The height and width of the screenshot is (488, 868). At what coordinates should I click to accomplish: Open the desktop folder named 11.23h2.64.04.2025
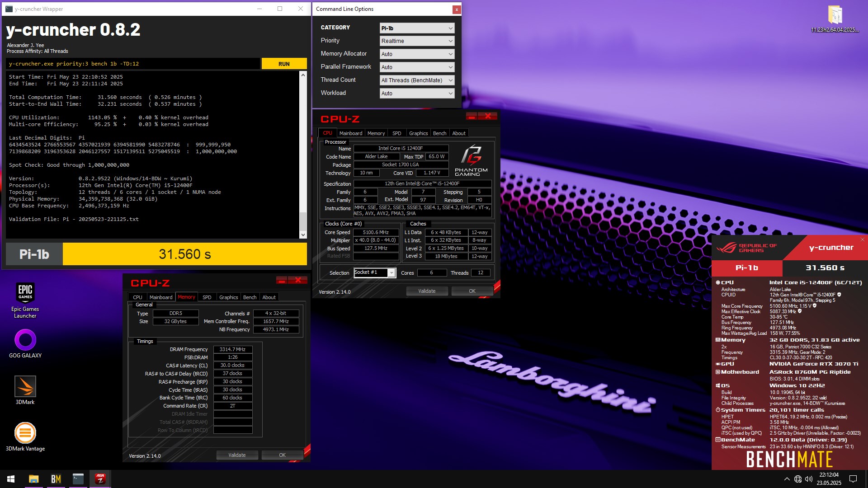[835, 19]
